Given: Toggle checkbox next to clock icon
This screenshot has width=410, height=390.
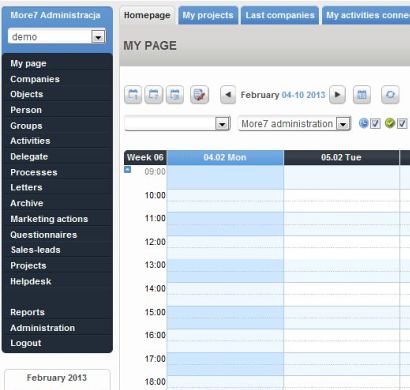Looking at the screenshot, I should pos(375,124).
